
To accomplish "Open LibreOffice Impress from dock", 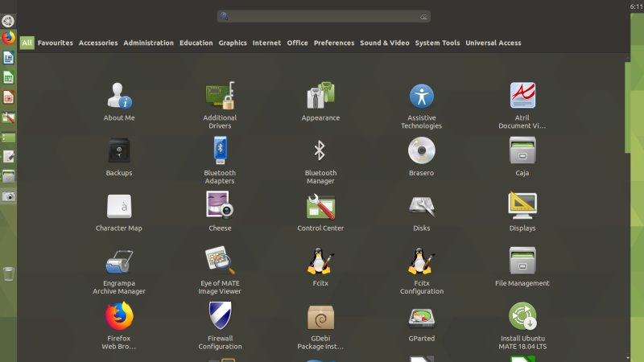I will coord(8,97).
